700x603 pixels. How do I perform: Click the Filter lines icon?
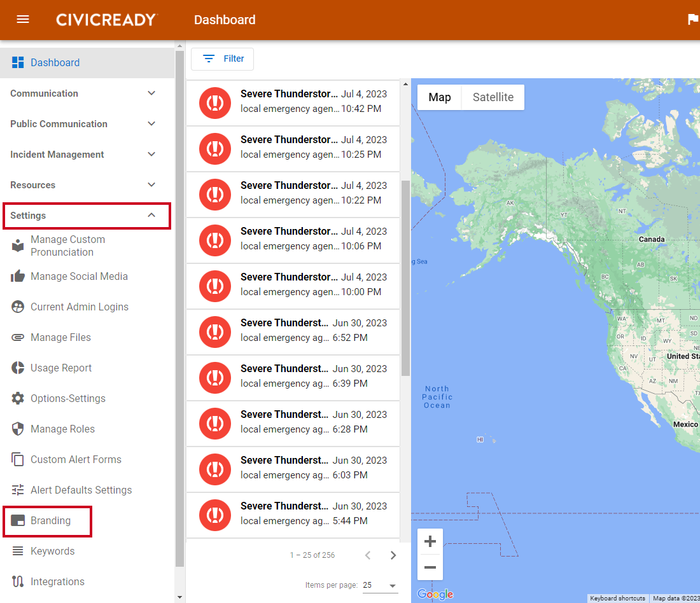click(x=209, y=59)
